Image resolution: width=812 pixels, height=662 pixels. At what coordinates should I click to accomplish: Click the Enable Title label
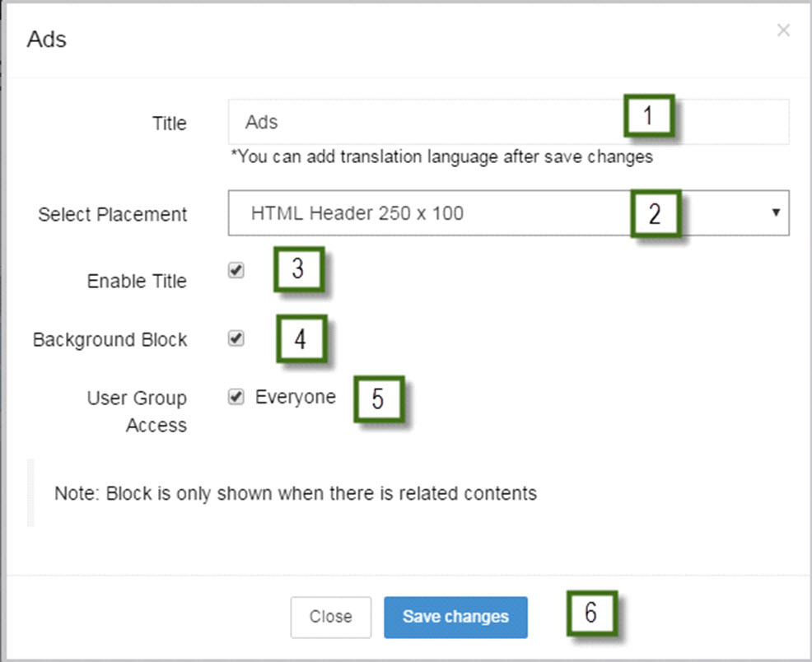point(137,281)
